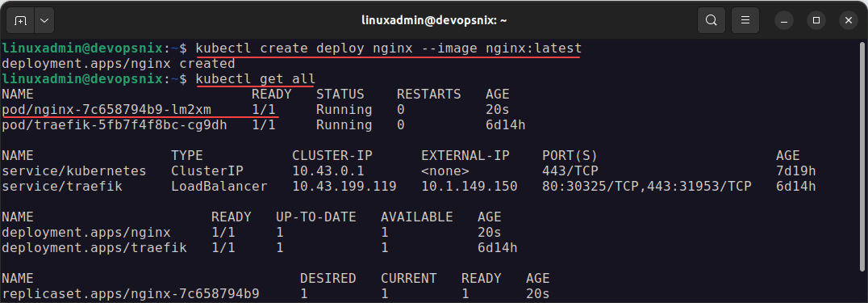
Task: Click the STATUS column header
Action: [x=340, y=95]
